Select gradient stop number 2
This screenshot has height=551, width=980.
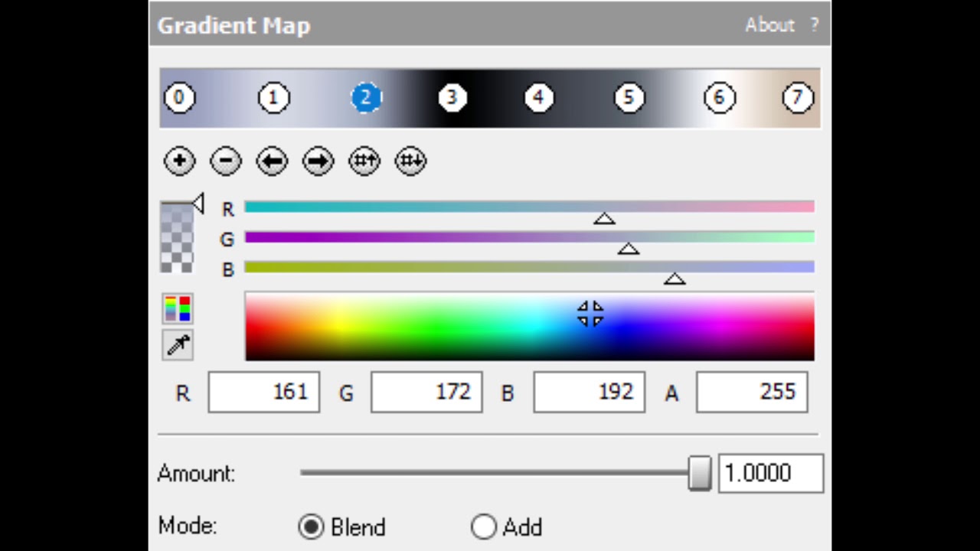point(366,98)
